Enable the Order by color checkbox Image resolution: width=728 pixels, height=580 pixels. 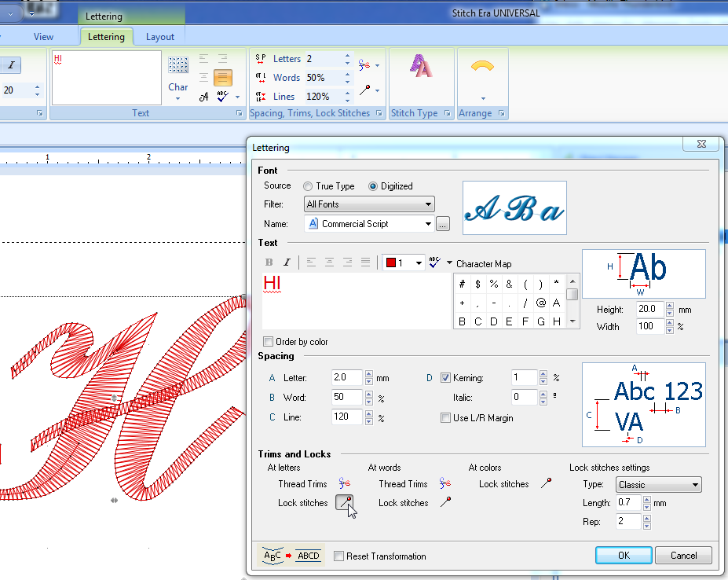coord(269,342)
